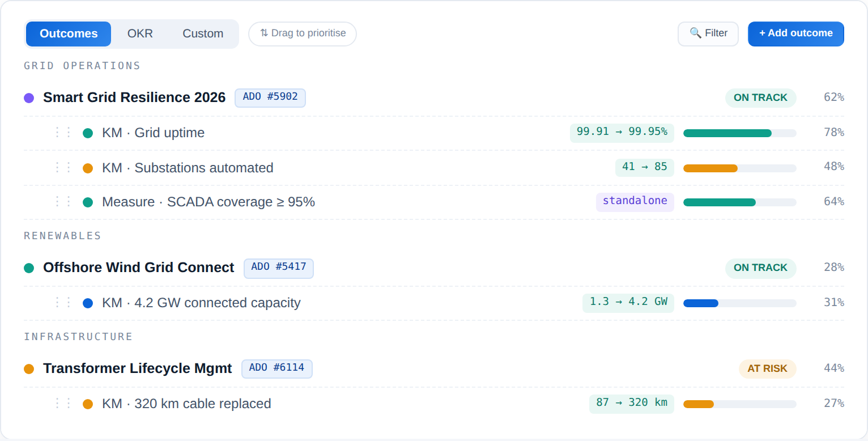The height and width of the screenshot is (441, 868).
Task: Click the Grid uptime progress bar
Action: (x=739, y=133)
